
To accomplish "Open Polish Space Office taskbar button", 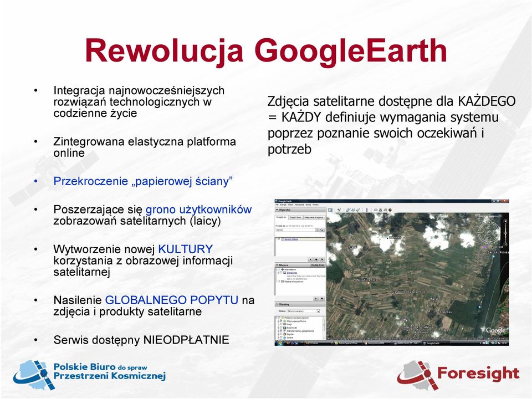I will tap(349, 343).
